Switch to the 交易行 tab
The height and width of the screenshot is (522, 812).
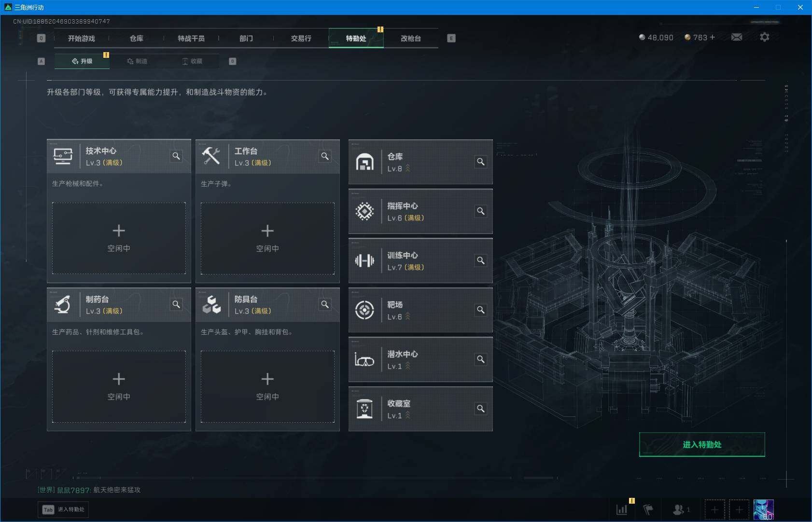click(x=301, y=38)
